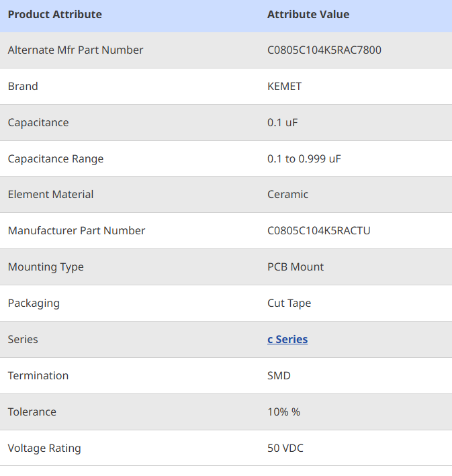Image resolution: width=452 pixels, height=476 pixels.
Task: Click the Mounting Type attribute label
Action: (x=46, y=267)
